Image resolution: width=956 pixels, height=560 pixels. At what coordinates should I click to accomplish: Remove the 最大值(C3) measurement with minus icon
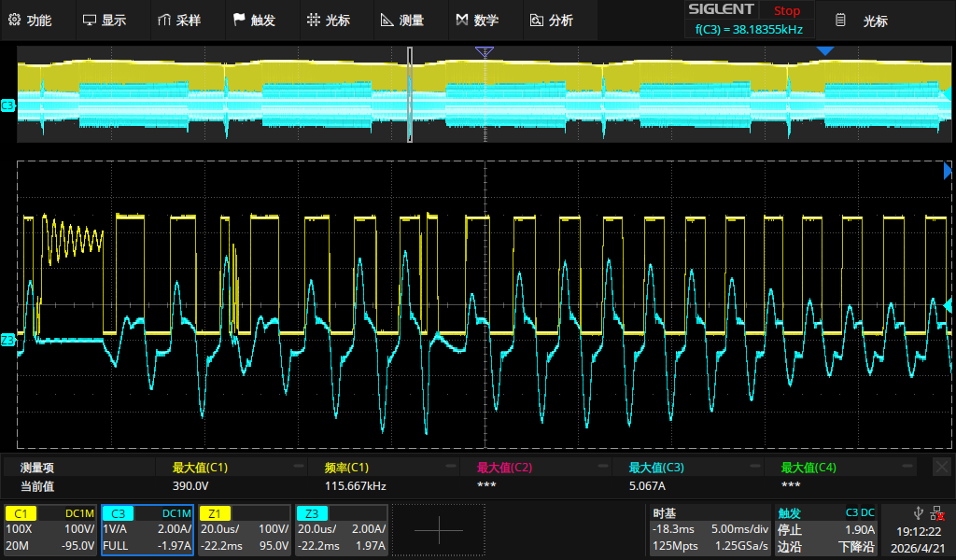click(754, 466)
